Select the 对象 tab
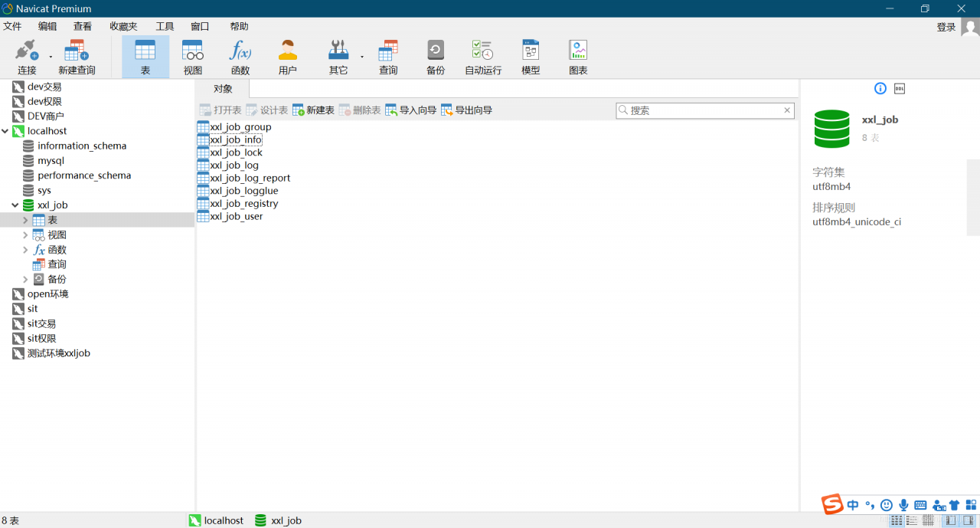Viewport: 980px width, 528px height. [223, 89]
